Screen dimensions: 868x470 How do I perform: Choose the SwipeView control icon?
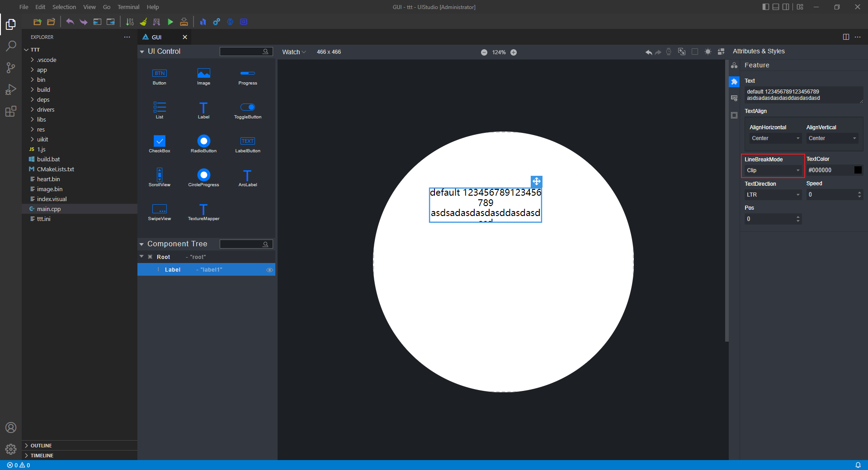(160, 209)
